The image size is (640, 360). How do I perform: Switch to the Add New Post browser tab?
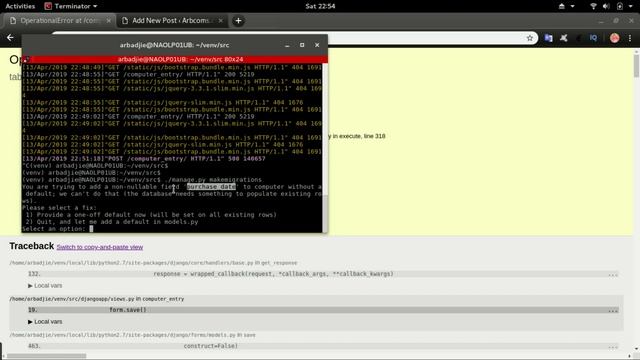[x=171, y=20]
